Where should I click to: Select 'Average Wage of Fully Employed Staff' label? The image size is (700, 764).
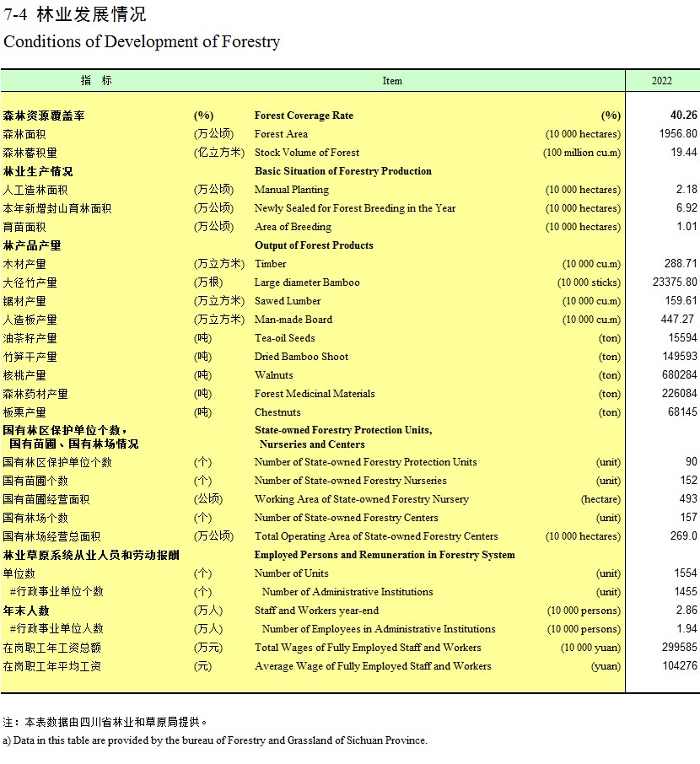click(x=373, y=666)
